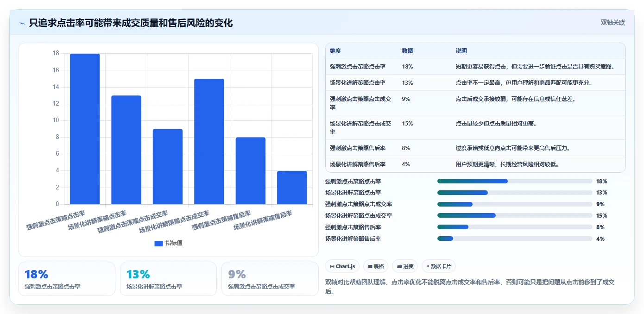644x314 pixels.
Task: Click the 18% progress bar for 强刺激点击策略点击率
Action: click(515, 181)
